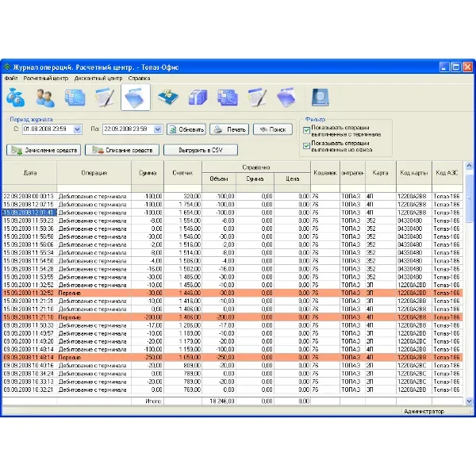
Task: Expand the end date dropdown
Action: (158, 129)
